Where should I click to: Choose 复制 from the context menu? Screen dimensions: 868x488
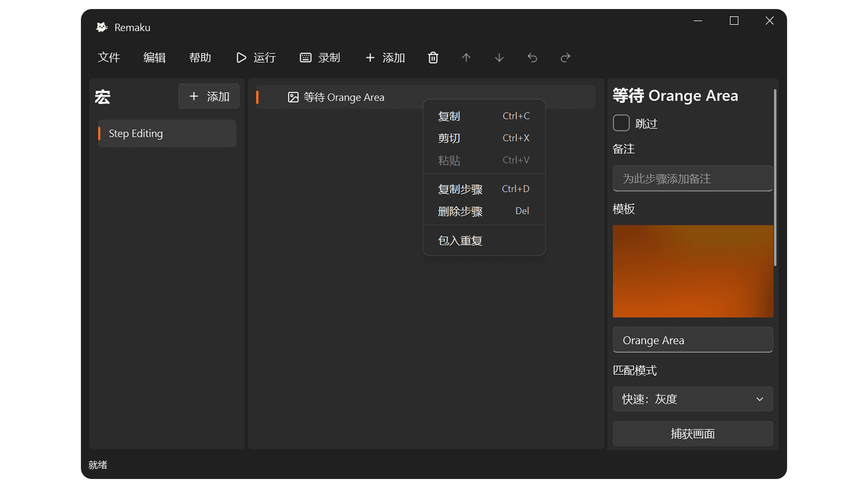pos(484,116)
